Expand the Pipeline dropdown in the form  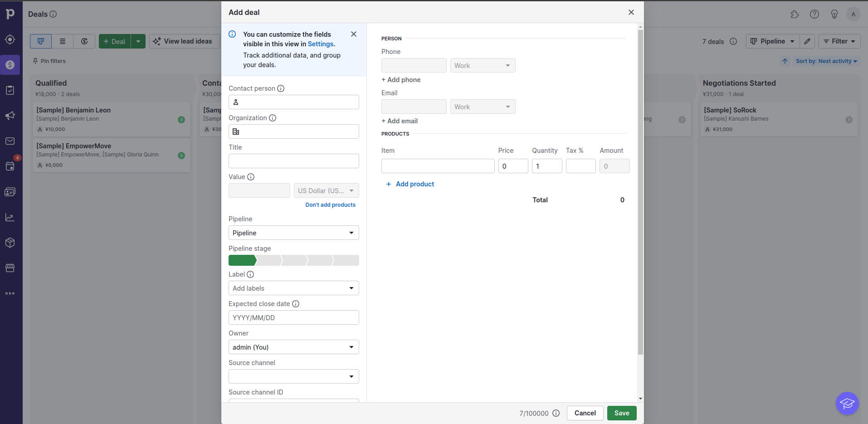[293, 233]
